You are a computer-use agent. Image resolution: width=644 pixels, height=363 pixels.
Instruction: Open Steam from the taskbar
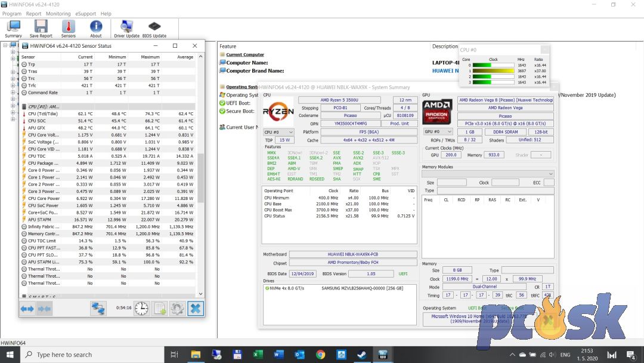[x=362, y=355]
